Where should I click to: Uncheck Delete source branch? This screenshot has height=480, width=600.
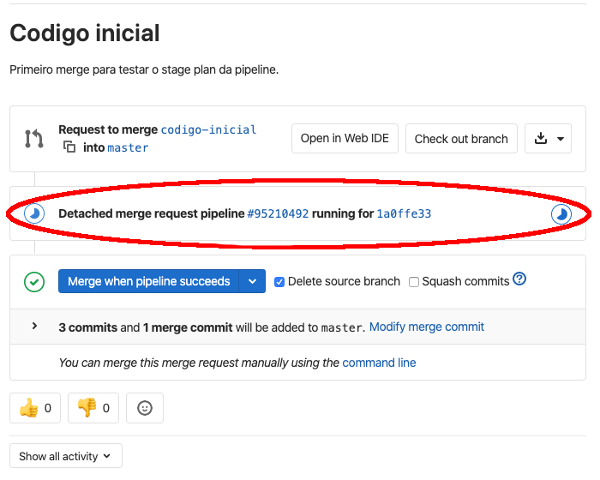[279, 282]
